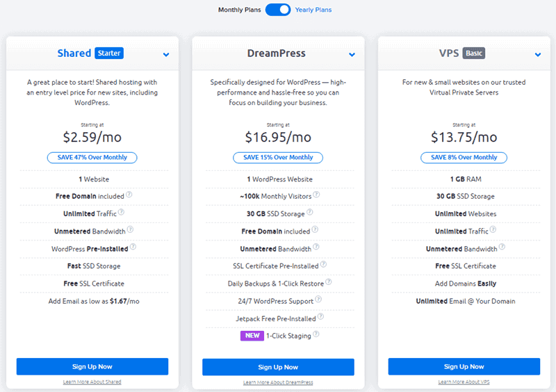The width and height of the screenshot is (556, 392).
Task: Sign up for the VPS Basic plan
Action: (464, 366)
